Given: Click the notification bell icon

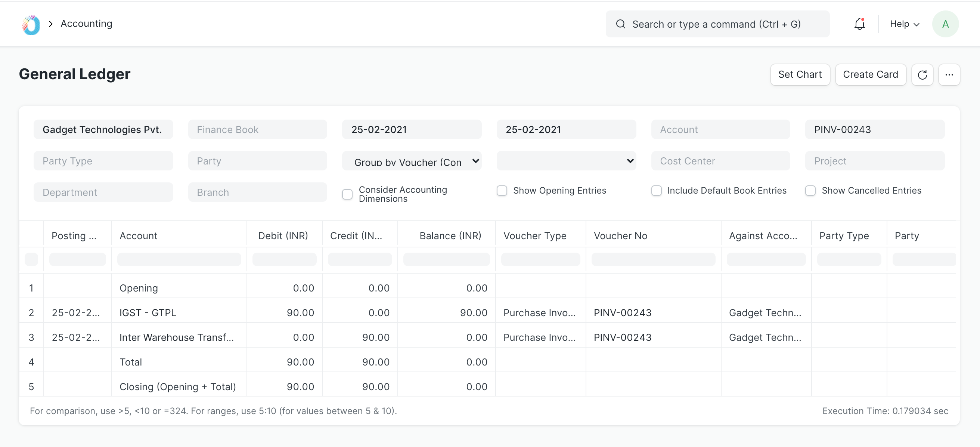Looking at the screenshot, I should coord(858,24).
